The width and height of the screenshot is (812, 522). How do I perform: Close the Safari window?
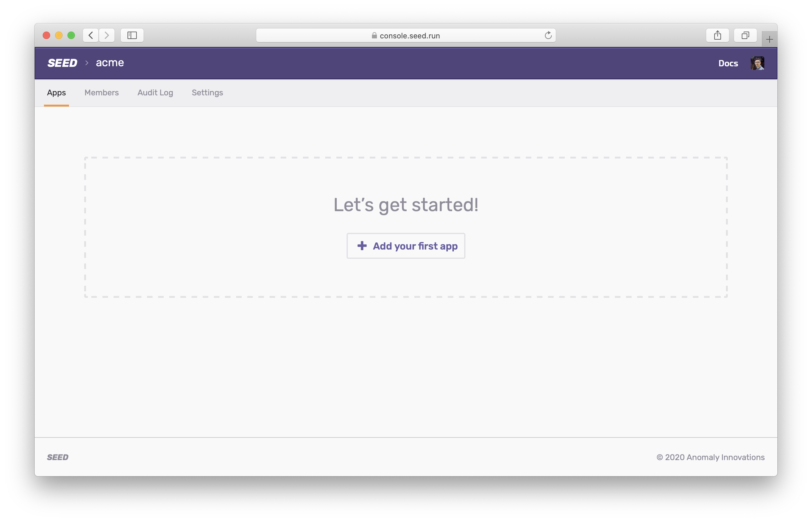pyautogui.click(x=47, y=35)
